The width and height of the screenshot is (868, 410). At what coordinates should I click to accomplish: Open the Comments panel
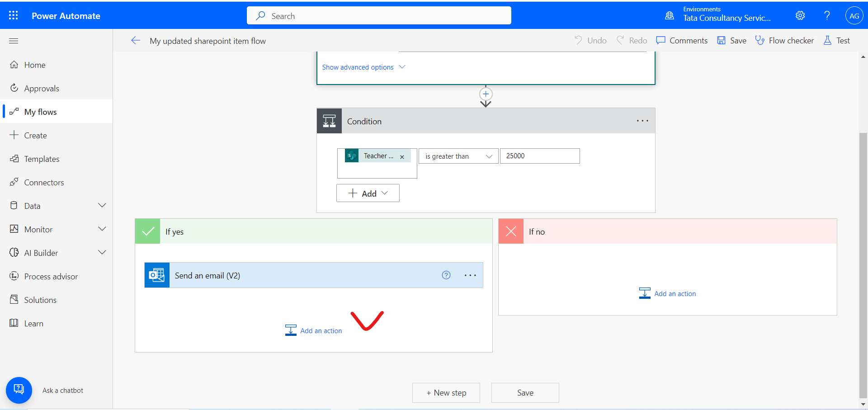(681, 40)
